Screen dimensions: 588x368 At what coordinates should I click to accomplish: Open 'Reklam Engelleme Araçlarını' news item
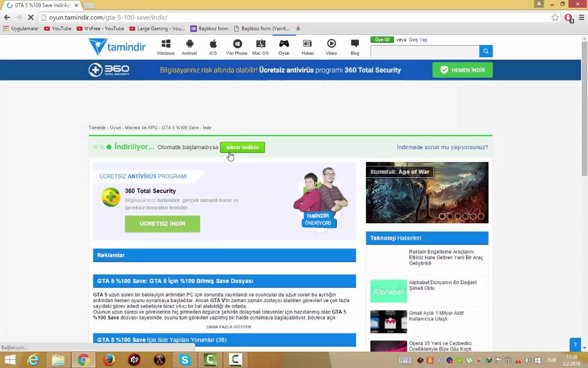[446, 258]
